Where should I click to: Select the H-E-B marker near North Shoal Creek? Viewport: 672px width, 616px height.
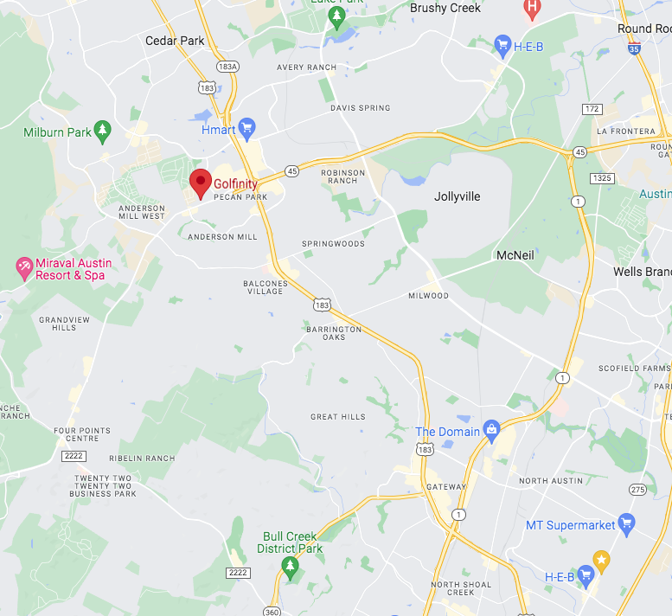click(586, 576)
